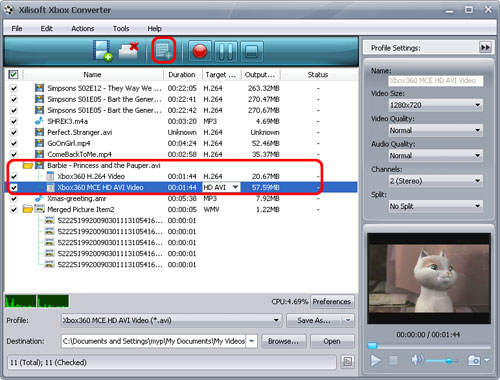Image resolution: width=500 pixels, height=380 pixels.
Task: Open the HD AVI target dropdown in selected row
Action: click(x=235, y=187)
